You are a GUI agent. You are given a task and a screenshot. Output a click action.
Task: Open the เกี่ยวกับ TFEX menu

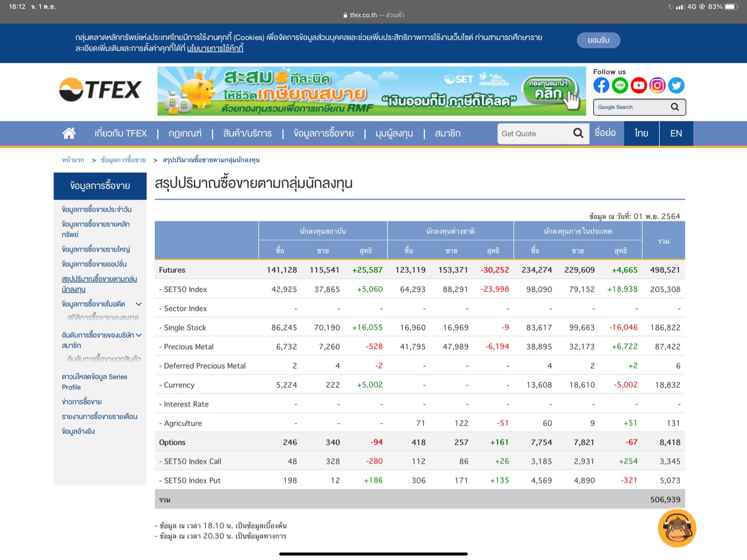click(x=121, y=133)
